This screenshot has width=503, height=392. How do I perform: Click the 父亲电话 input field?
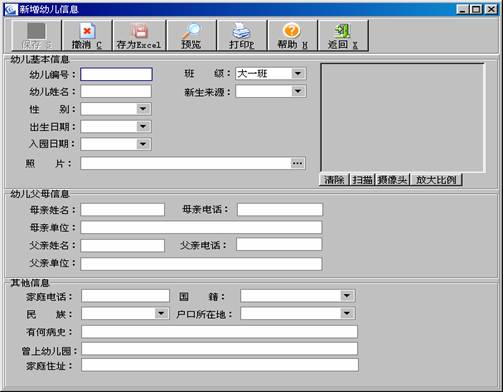point(279,245)
